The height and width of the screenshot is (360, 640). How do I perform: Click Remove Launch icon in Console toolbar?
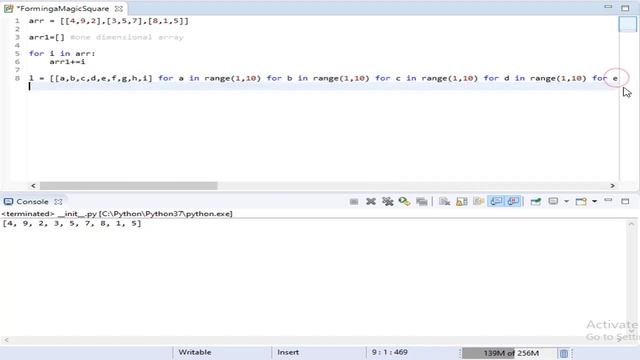(371, 202)
